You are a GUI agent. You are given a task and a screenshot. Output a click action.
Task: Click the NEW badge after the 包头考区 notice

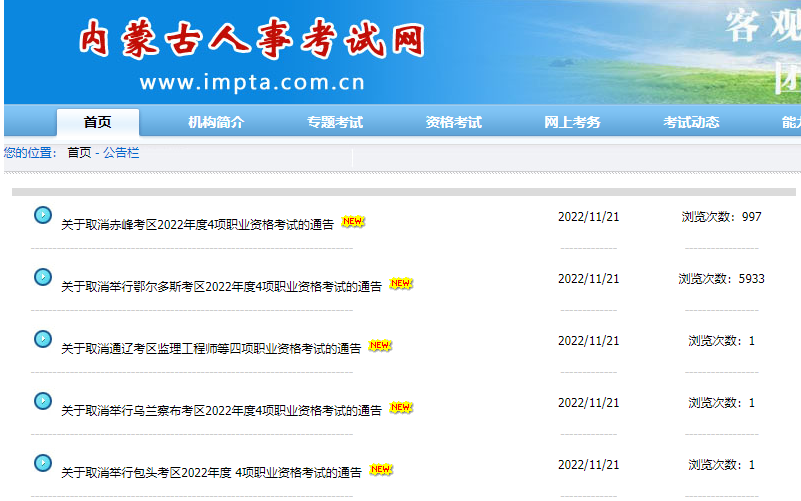click(380, 470)
